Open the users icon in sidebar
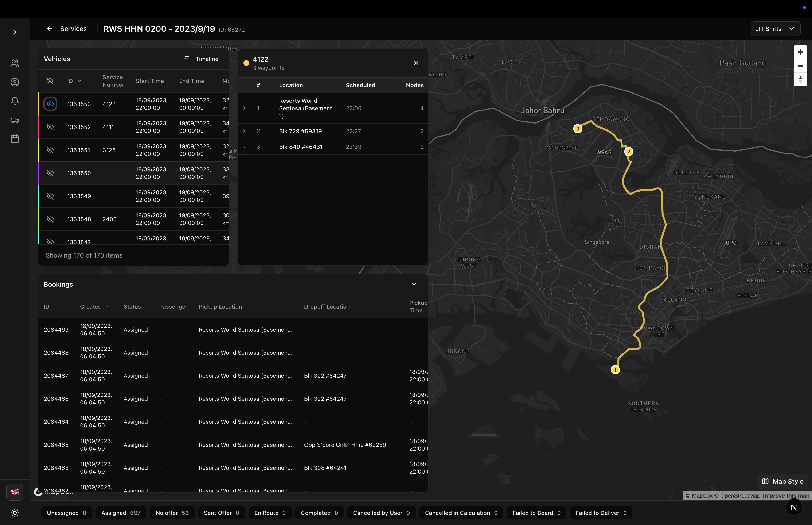 [15, 63]
